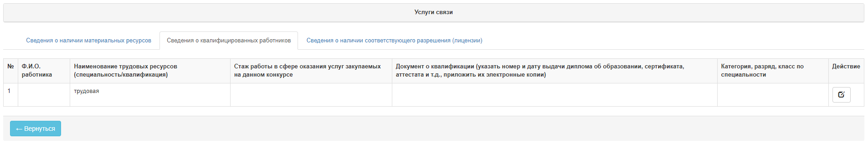868x165 pixels.
Task: Click the Вернуться back button
Action: [x=36, y=129]
